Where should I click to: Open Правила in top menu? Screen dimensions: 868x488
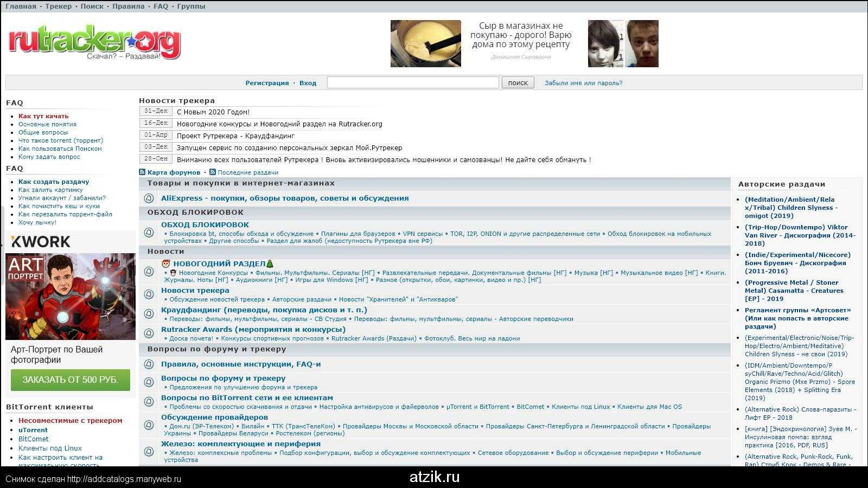(x=129, y=7)
